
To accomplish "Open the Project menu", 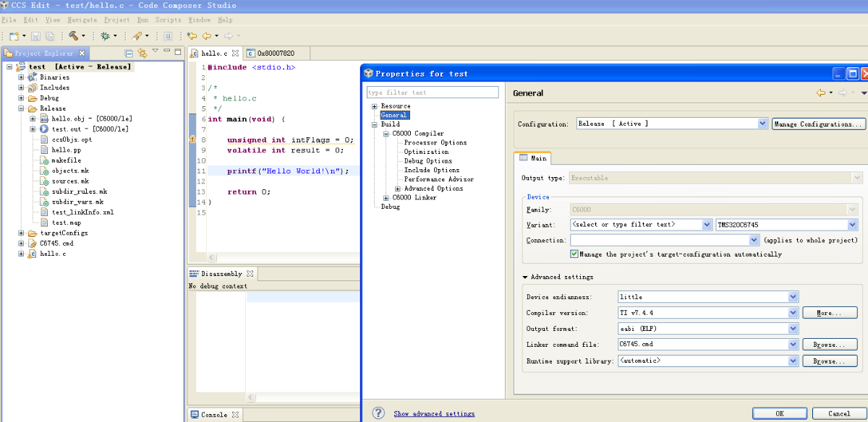I will 117,20.
